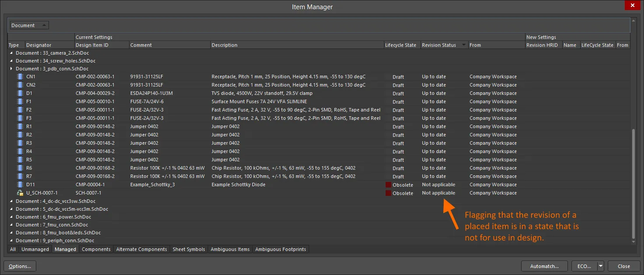Click the Close button
Screen dimensions: 644x275
(624, 266)
